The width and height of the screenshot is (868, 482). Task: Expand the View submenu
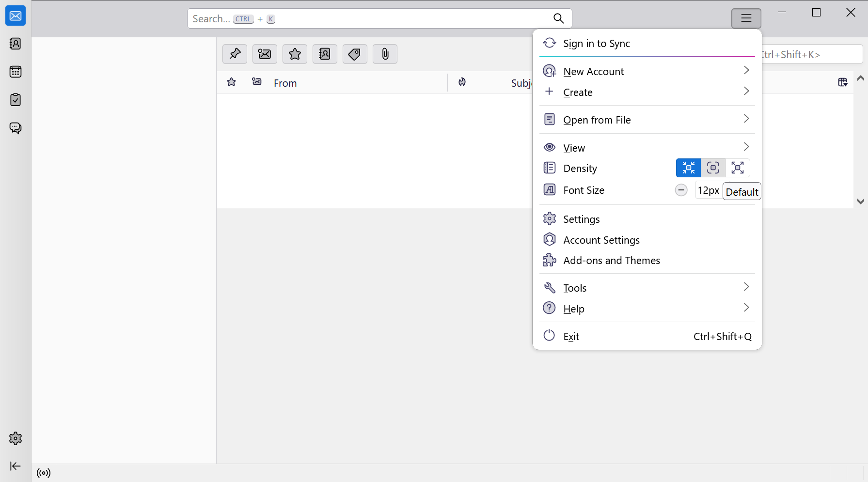pyautogui.click(x=647, y=148)
